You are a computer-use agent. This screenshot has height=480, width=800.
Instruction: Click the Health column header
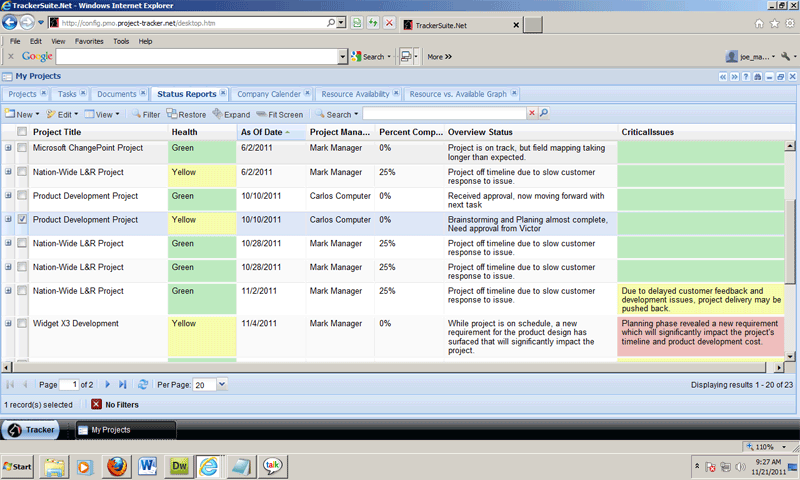tap(202, 132)
